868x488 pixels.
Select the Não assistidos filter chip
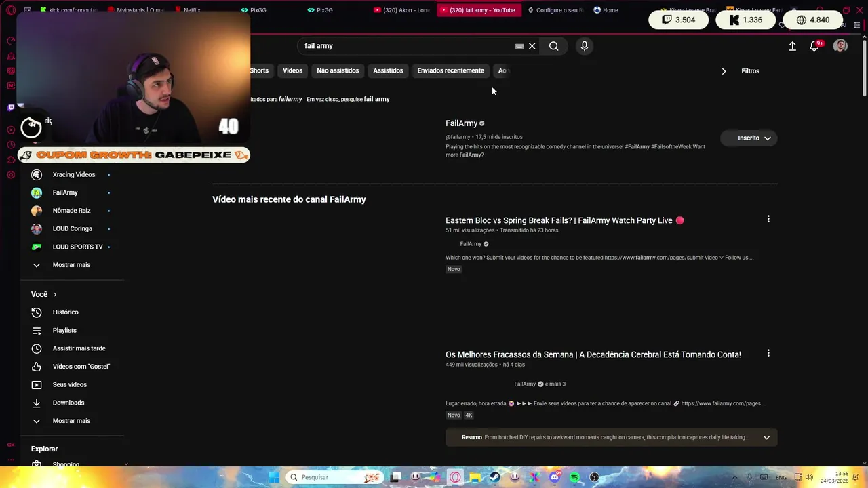click(x=338, y=70)
